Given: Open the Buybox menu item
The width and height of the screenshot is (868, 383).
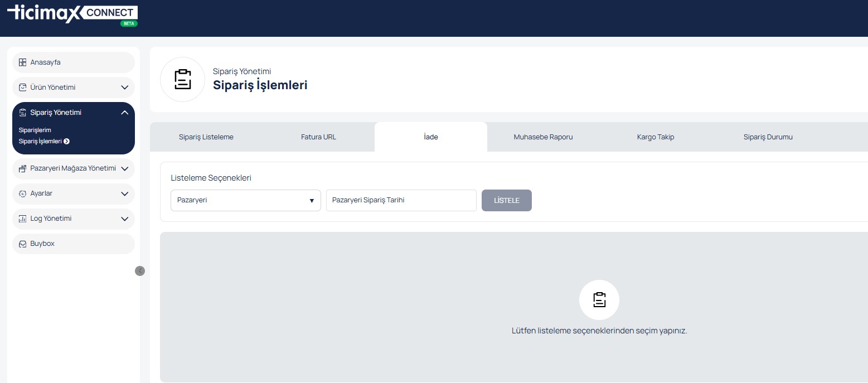Looking at the screenshot, I should (x=74, y=244).
